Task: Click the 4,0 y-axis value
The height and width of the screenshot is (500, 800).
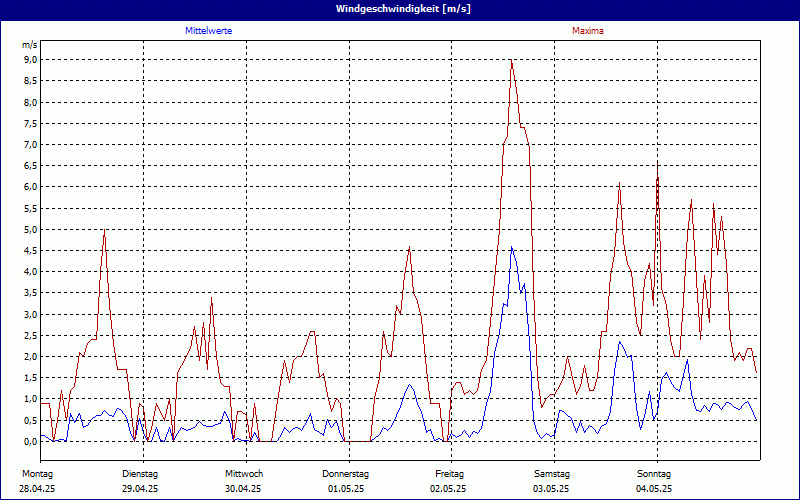Action: [x=30, y=271]
